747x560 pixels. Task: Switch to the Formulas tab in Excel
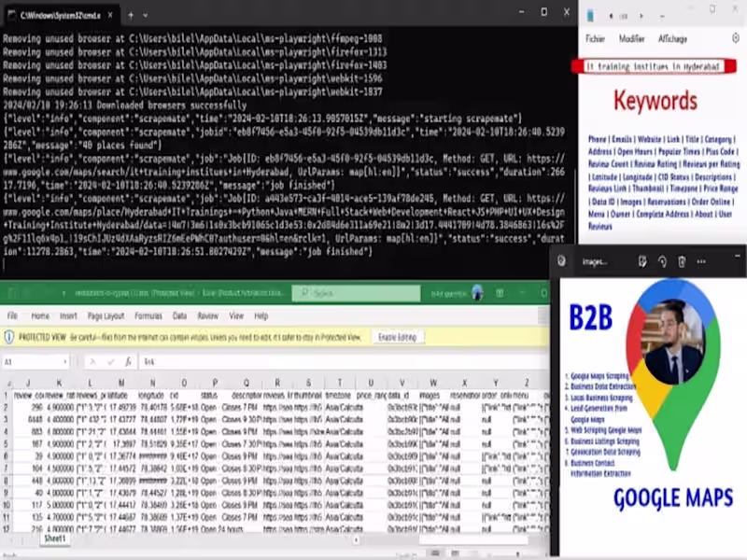tap(148, 315)
